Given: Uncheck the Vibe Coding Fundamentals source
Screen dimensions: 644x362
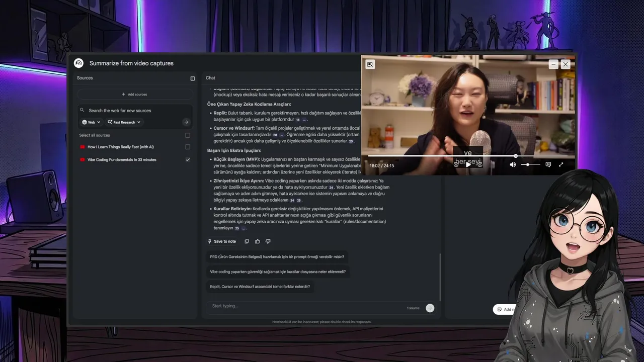Looking at the screenshot, I should [x=188, y=160].
